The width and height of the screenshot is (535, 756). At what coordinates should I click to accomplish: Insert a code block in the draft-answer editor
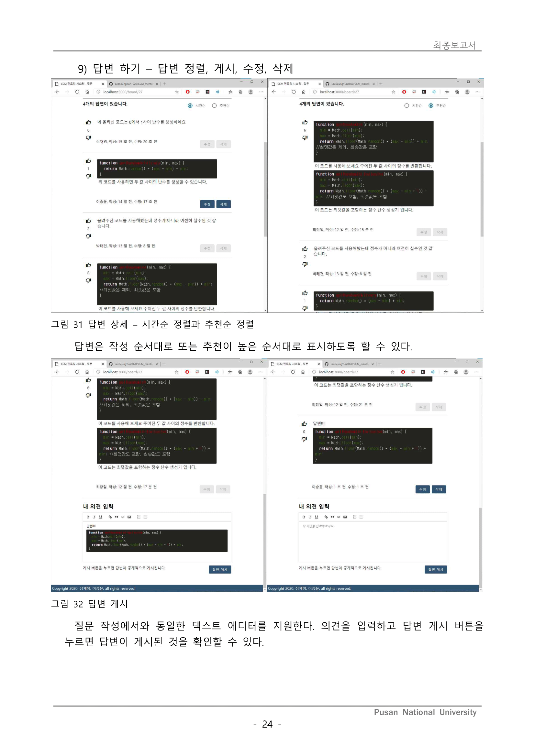(x=123, y=517)
